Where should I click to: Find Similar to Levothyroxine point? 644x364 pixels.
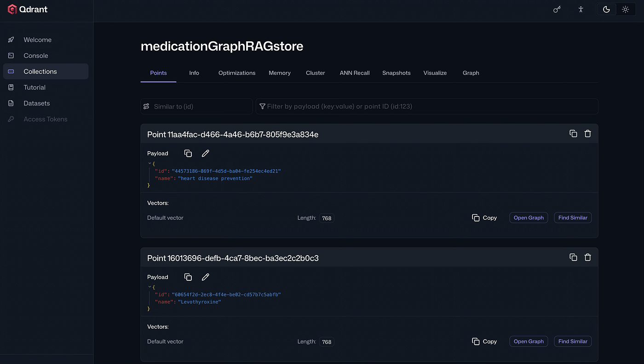573,341
